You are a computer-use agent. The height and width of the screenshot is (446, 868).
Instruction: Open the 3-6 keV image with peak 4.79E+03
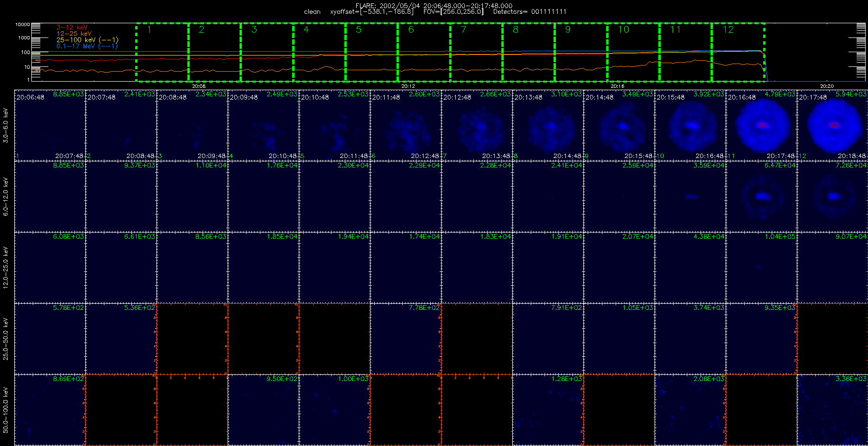tap(762, 125)
